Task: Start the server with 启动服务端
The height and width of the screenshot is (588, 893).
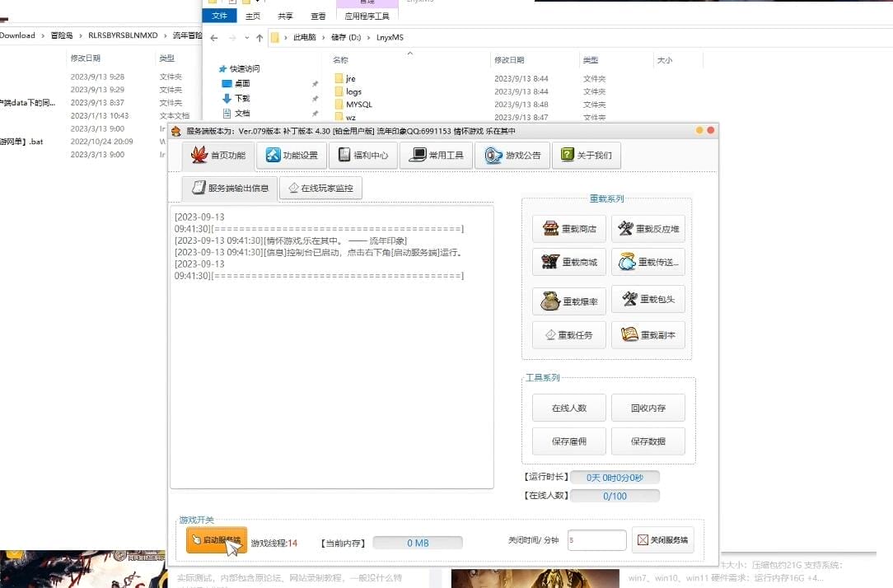Action: click(x=217, y=539)
